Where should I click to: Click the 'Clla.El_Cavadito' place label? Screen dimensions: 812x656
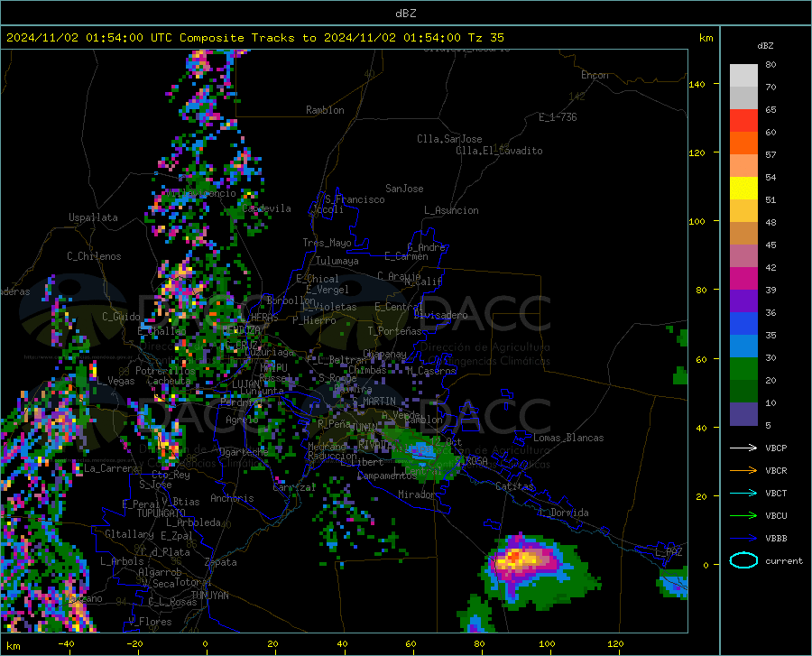[499, 151]
